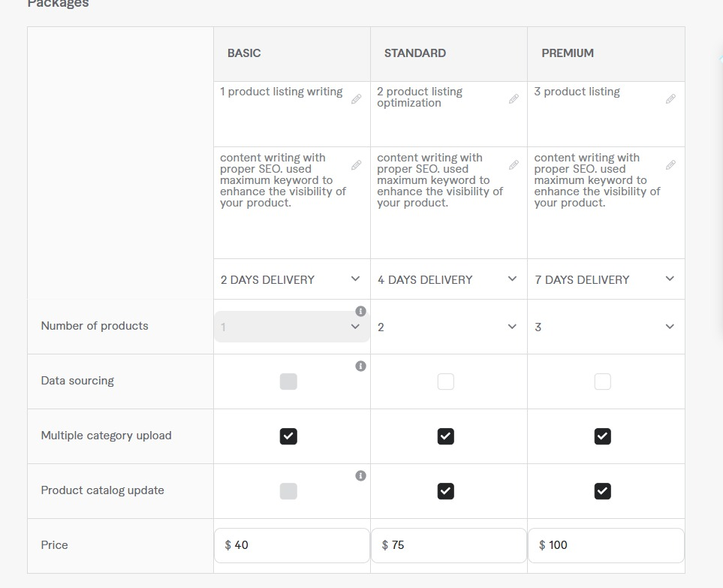Edit the Basic package title pencil icon

(356, 99)
